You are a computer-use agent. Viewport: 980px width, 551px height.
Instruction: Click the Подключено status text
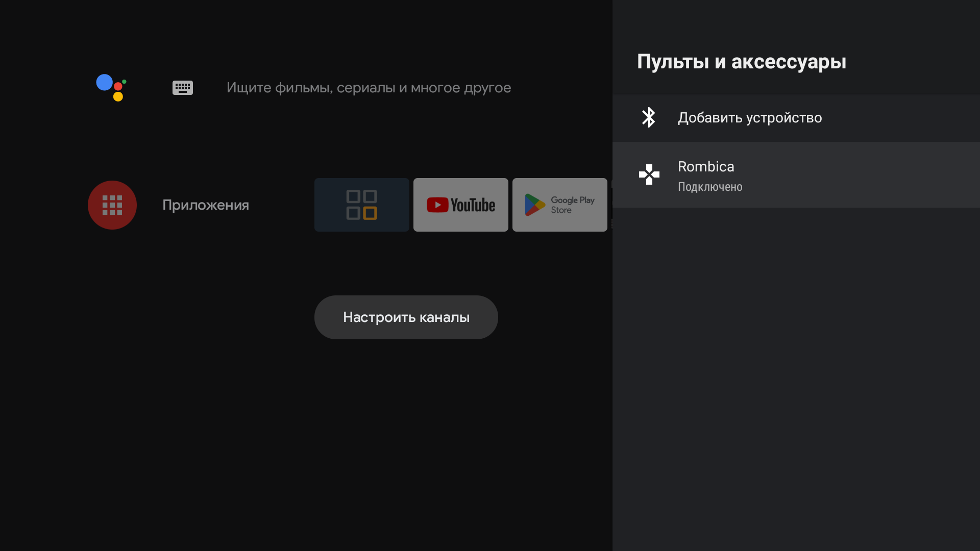coord(709,187)
